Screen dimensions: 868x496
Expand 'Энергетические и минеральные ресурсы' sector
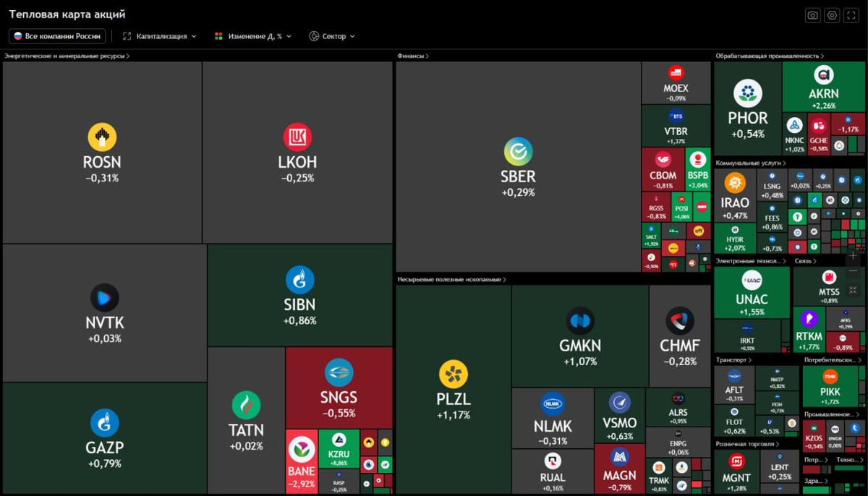pyautogui.click(x=67, y=56)
